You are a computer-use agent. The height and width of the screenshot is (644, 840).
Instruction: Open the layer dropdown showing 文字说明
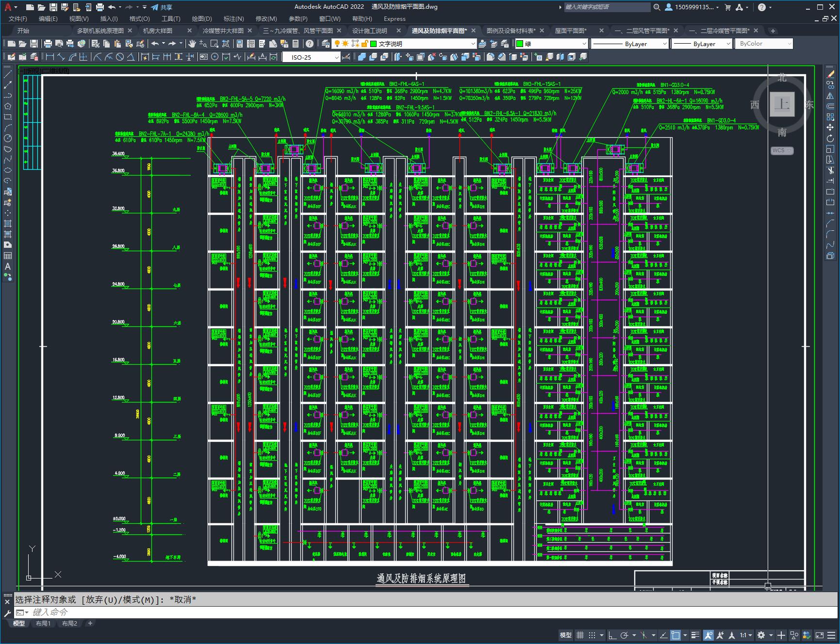point(404,44)
